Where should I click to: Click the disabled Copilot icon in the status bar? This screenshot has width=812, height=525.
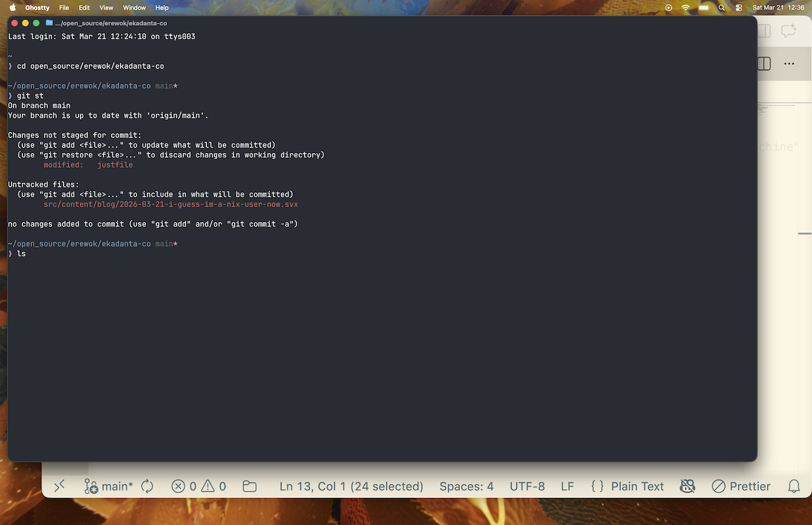coord(687,486)
